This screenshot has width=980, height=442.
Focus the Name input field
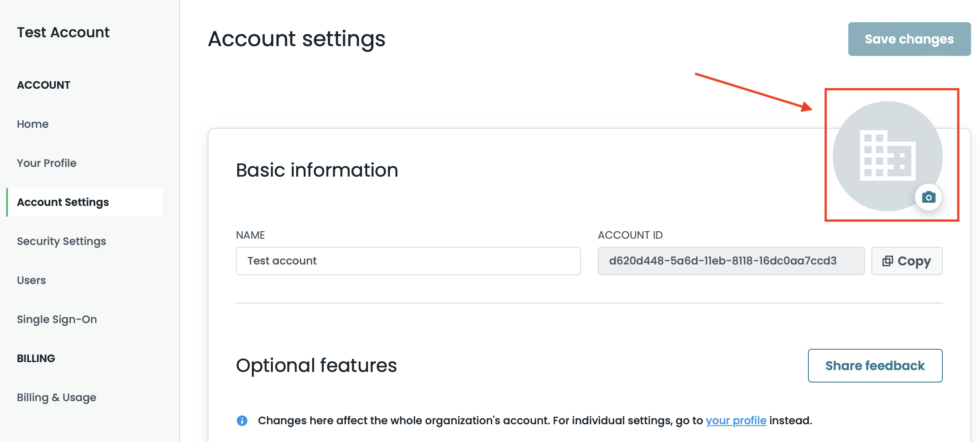(408, 261)
